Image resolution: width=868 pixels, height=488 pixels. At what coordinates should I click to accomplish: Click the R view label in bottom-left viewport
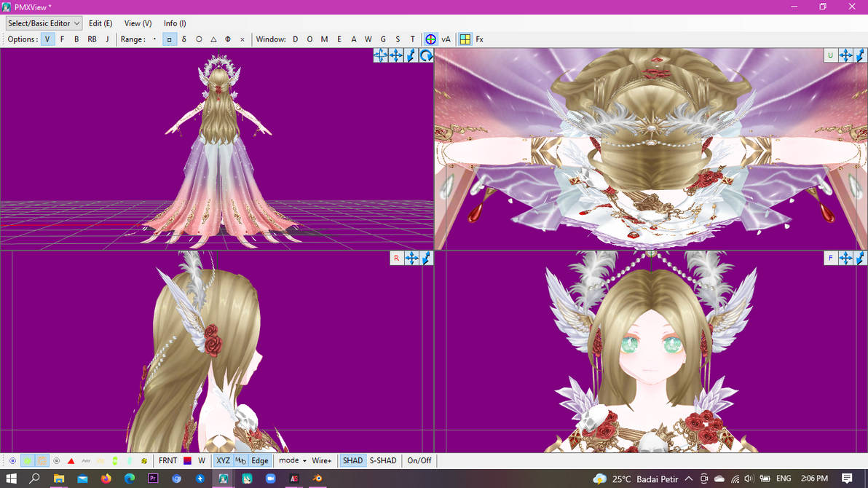pyautogui.click(x=396, y=258)
